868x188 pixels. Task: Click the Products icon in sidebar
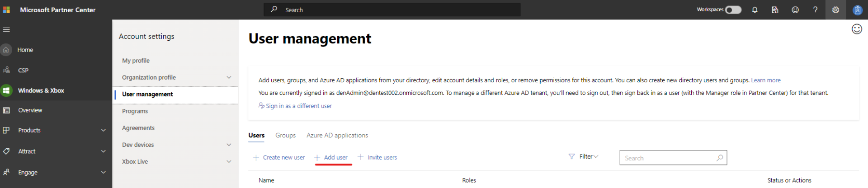6,130
